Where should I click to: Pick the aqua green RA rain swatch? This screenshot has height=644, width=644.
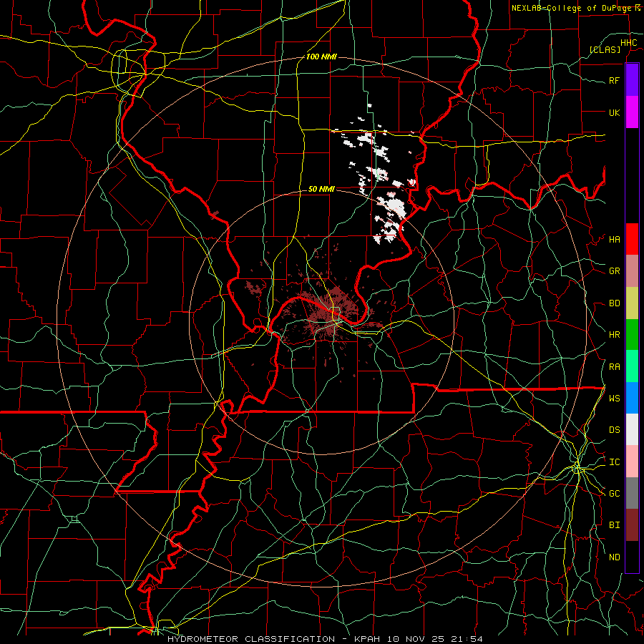[632, 366]
